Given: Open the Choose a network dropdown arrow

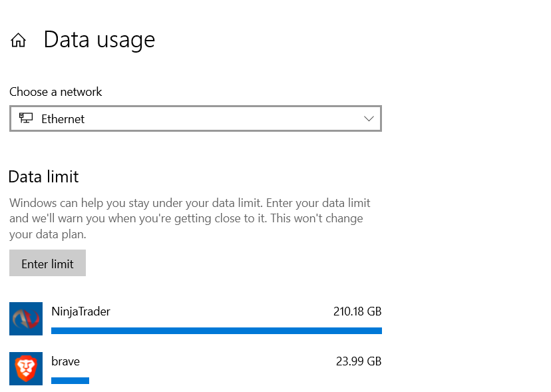Looking at the screenshot, I should [369, 118].
